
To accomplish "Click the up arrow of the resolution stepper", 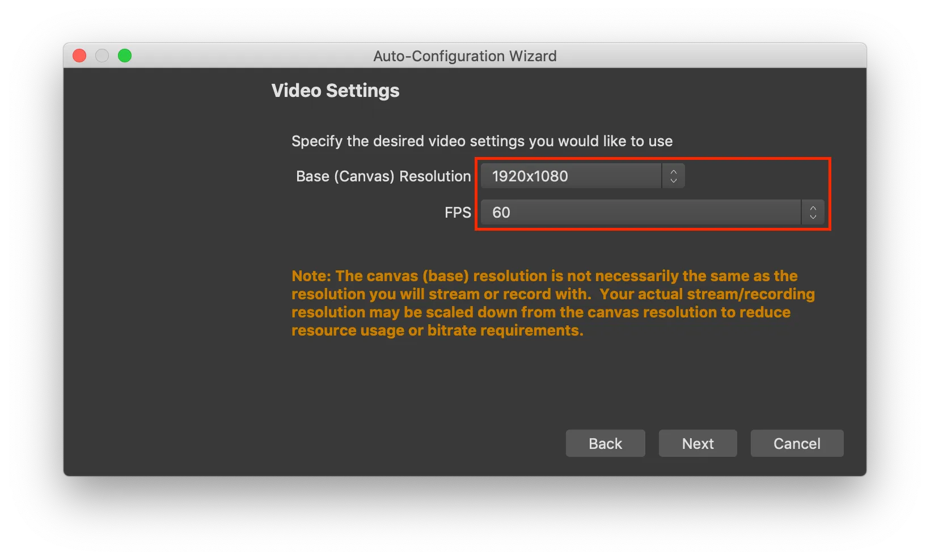I will pyautogui.click(x=673, y=172).
